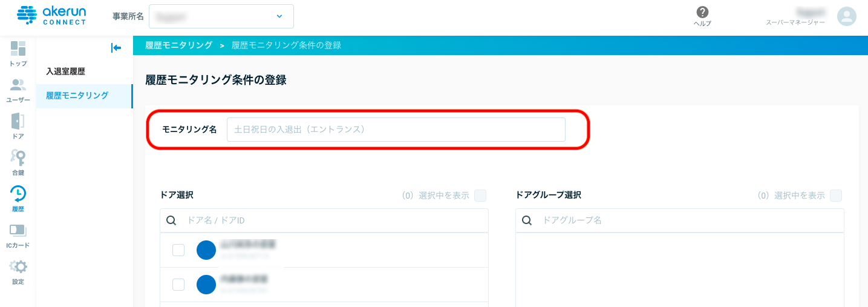Check 選択中を表示 for ドア選択

(480, 196)
